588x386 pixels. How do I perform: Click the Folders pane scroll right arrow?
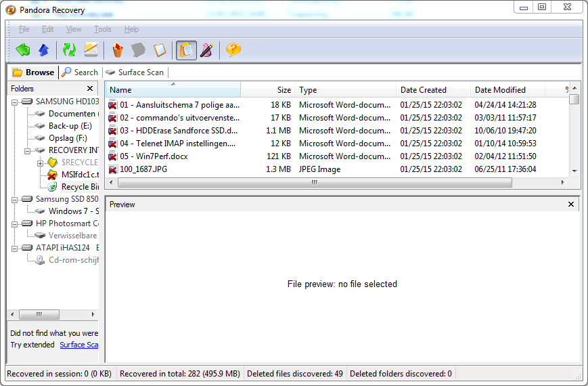[93, 314]
